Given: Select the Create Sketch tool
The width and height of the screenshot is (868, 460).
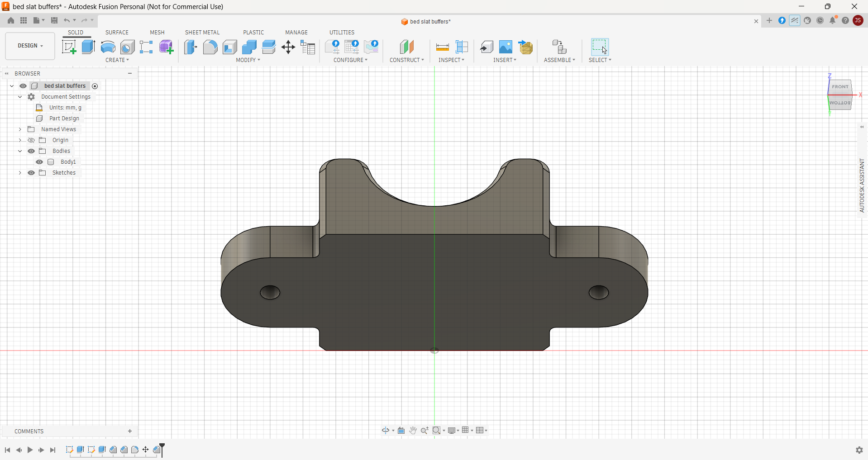Looking at the screenshot, I should 69,47.
